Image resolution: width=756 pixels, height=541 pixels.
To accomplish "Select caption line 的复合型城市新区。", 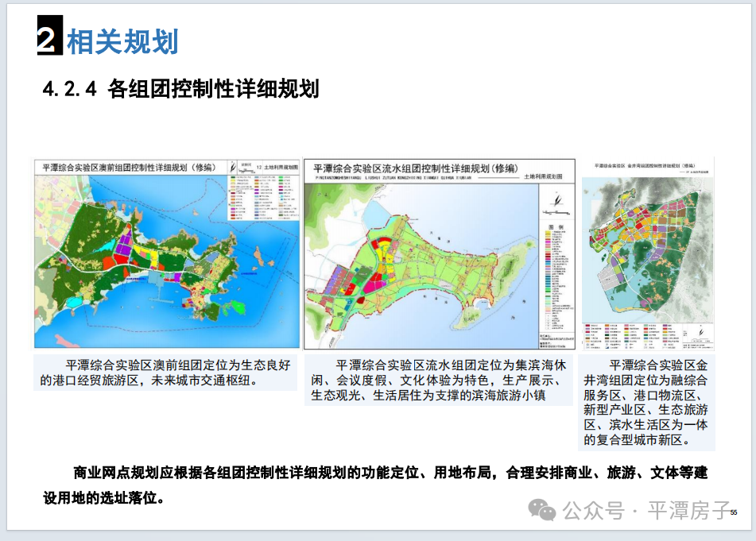I will coord(638,440).
